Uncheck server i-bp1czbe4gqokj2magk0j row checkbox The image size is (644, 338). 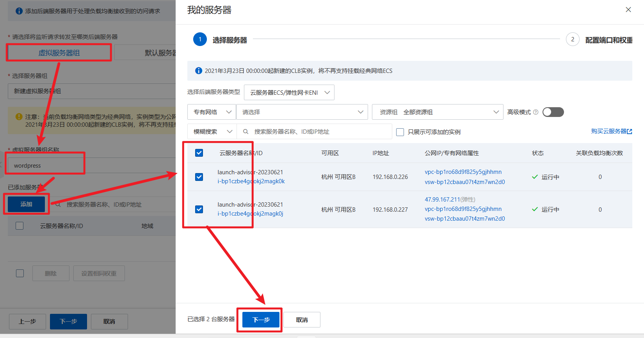[x=199, y=209]
